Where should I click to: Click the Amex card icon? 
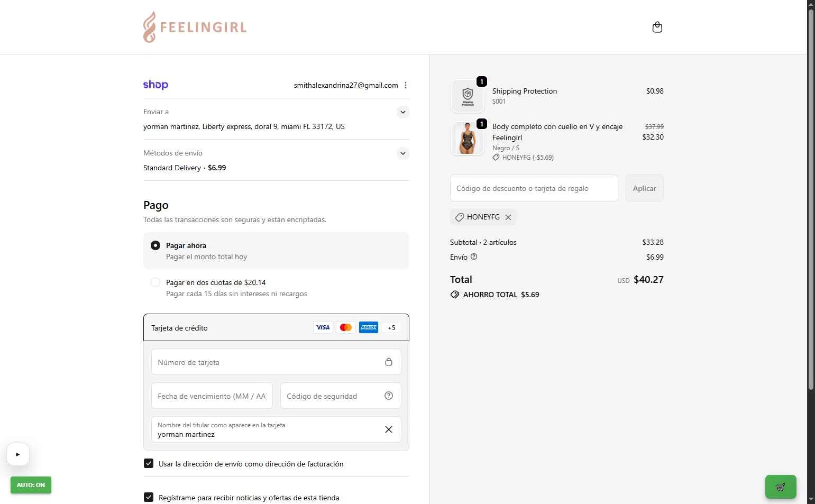pos(369,327)
